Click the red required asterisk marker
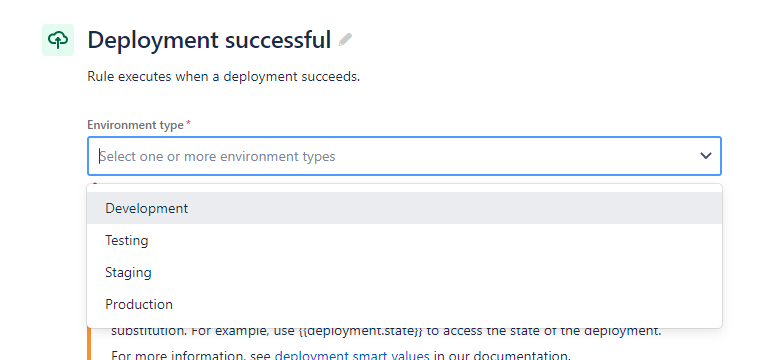The height and width of the screenshot is (360, 776). (188, 124)
